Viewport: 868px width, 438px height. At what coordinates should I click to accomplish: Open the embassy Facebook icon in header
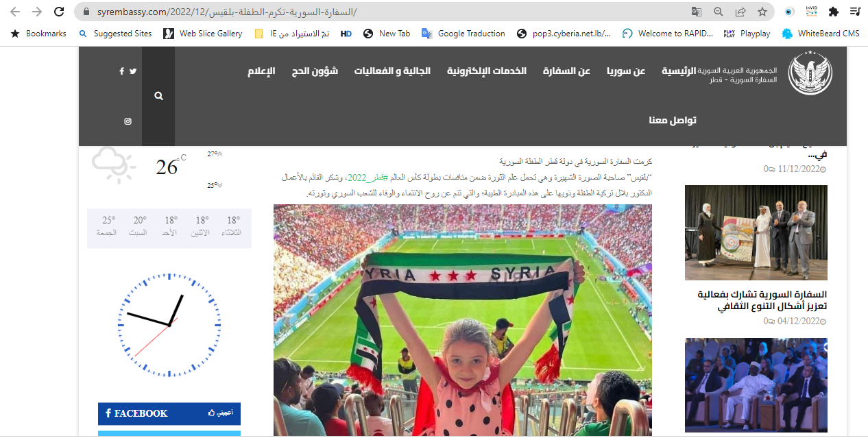(121, 71)
